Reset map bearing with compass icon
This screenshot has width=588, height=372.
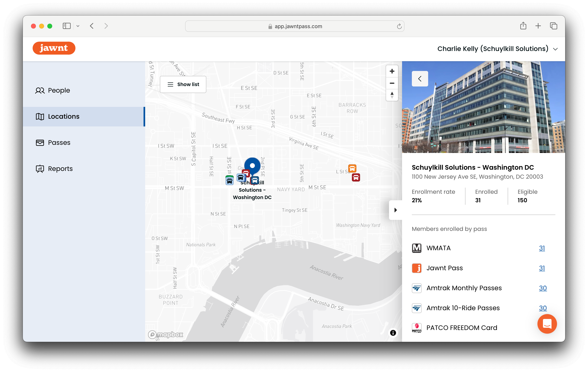click(392, 95)
